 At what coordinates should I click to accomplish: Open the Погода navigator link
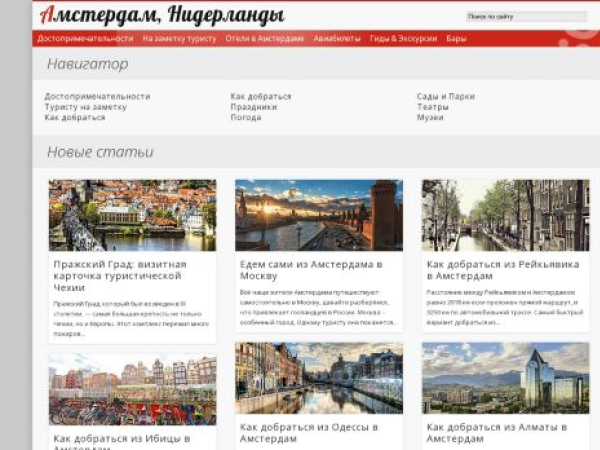click(246, 117)
